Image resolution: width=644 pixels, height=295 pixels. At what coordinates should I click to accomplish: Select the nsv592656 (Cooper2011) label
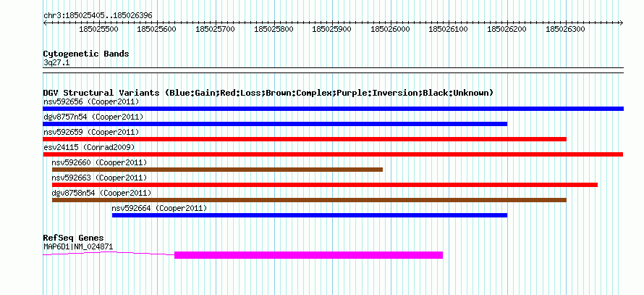pyautogui.click(x=91, y=101)
